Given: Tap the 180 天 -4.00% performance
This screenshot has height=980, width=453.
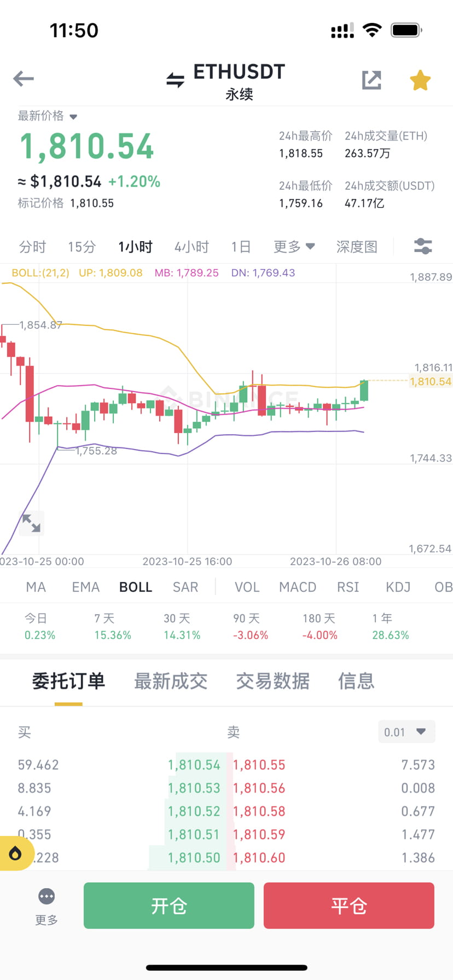Looking at the screenshot, I should pos(320,627).
